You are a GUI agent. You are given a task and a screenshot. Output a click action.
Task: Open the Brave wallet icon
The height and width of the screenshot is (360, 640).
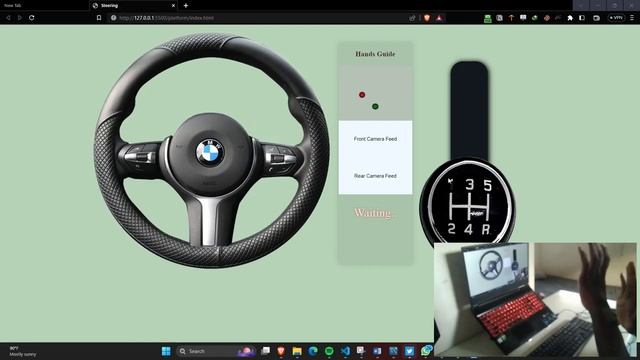(x=596, y=18)
